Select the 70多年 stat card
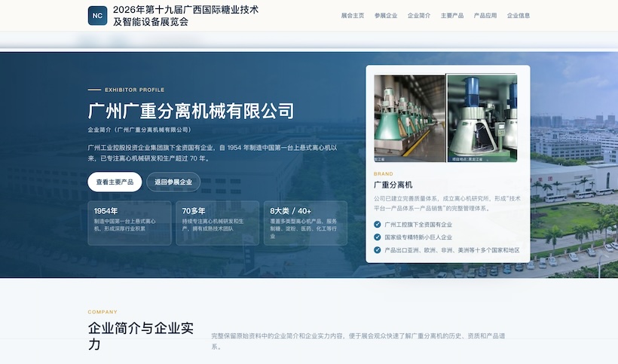This screenshot has height=364, width=618. pos(217,223)
